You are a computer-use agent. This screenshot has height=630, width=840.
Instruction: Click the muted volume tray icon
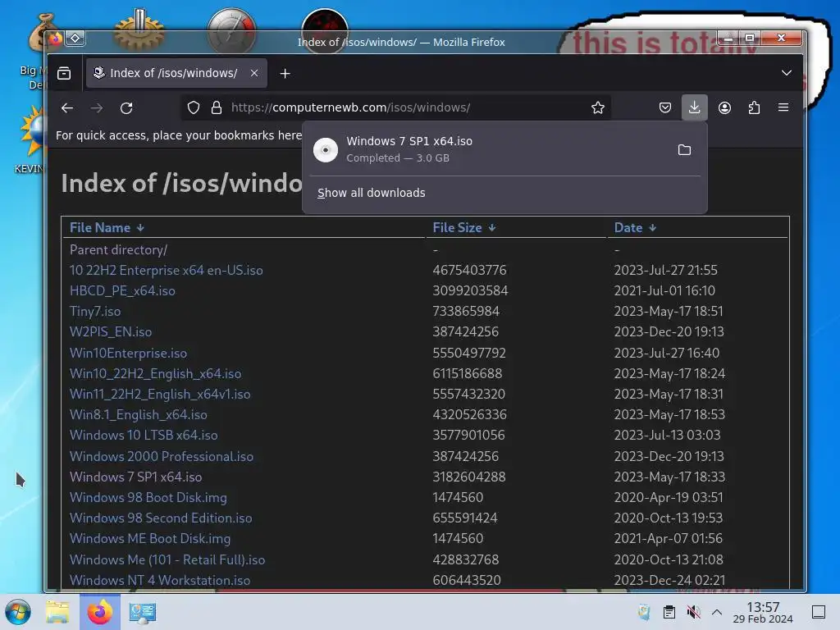tap(694, 612)
